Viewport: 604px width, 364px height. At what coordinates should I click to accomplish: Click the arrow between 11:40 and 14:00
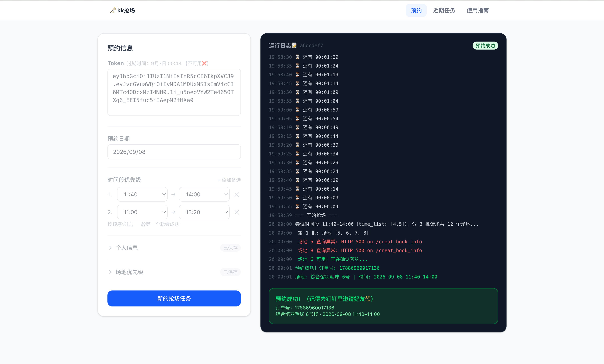173,194
